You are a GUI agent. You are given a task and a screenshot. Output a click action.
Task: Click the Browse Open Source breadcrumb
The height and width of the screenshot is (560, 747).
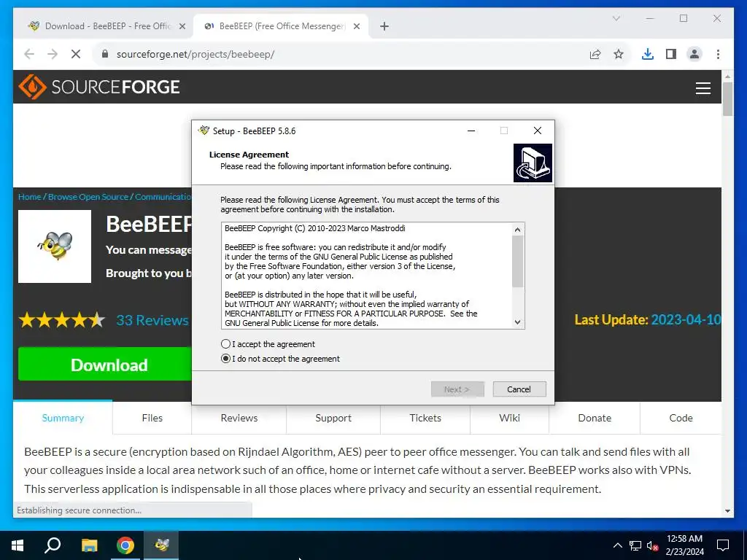[x=88, y=197]
